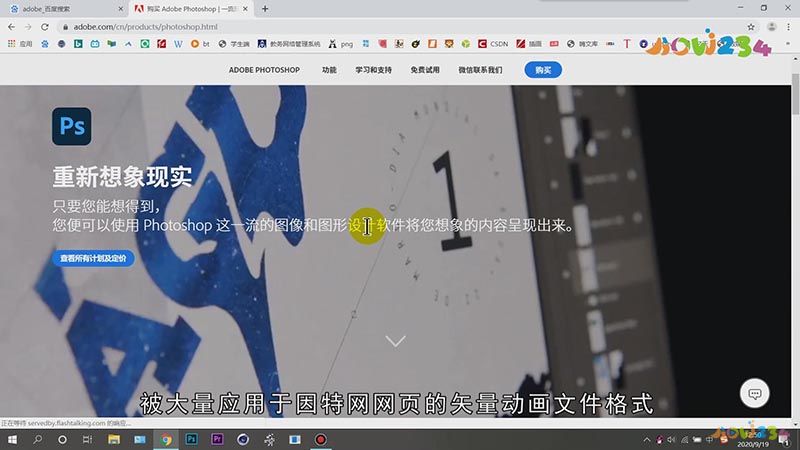Click the page vertical scrollbar
The width and height of the screenshot is (800, 450).
[x=795, y=94]
